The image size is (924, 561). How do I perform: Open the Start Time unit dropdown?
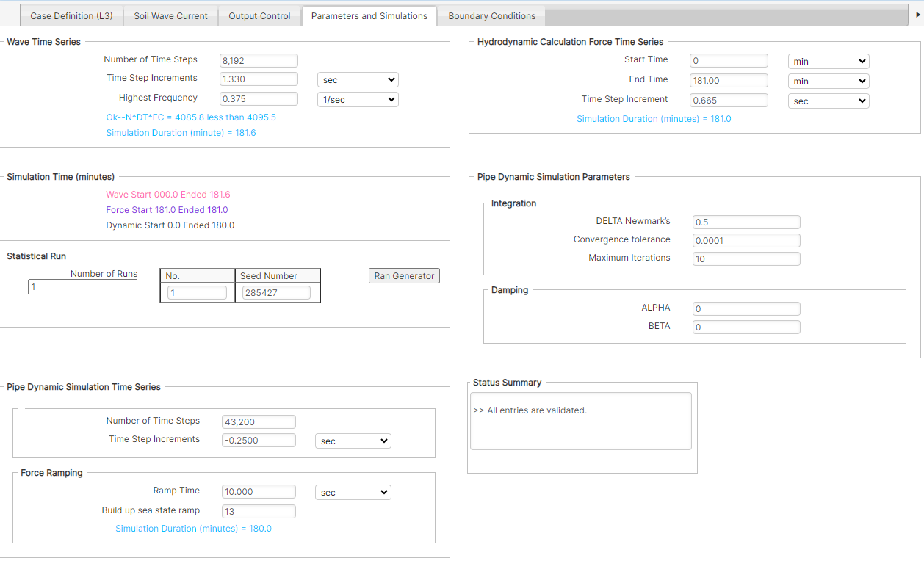(x=829, y=61)
